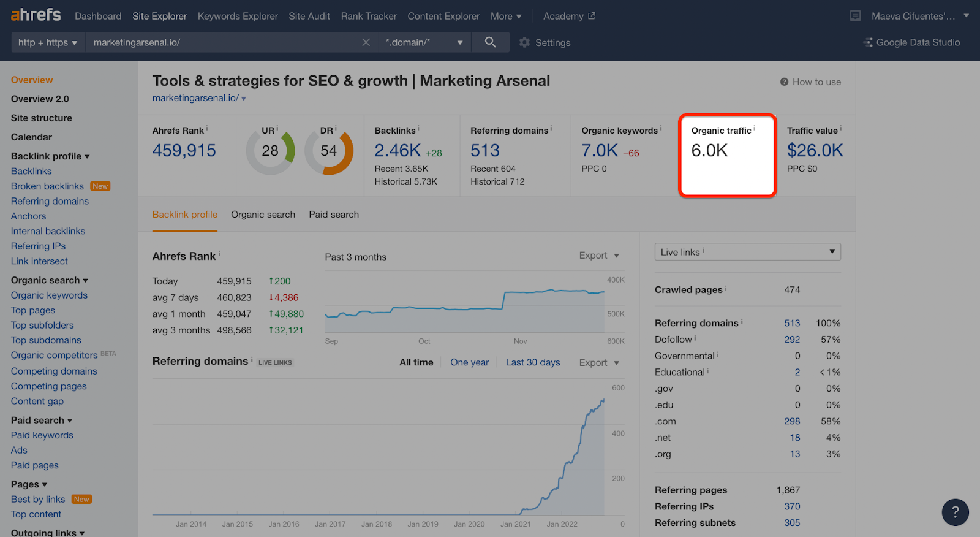Click the search magnifier icon button

[490, 42]
